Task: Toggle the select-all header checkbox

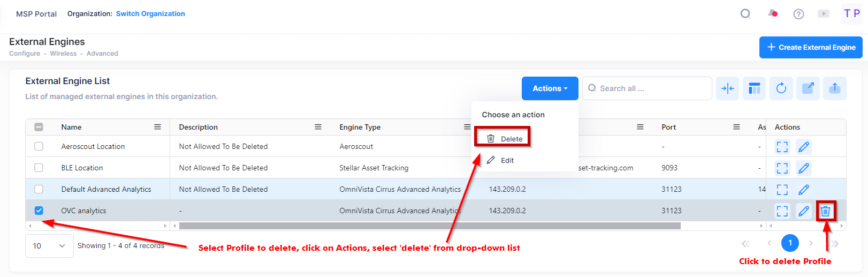Action: (x=39, y=127)
